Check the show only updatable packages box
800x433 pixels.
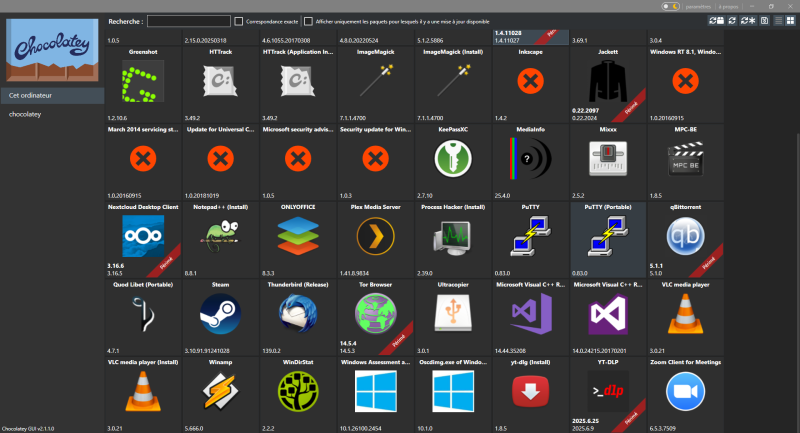(308, 21)
